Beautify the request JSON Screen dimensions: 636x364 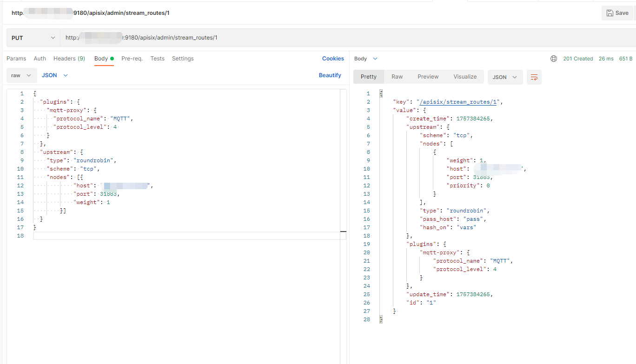coord(330,75)
